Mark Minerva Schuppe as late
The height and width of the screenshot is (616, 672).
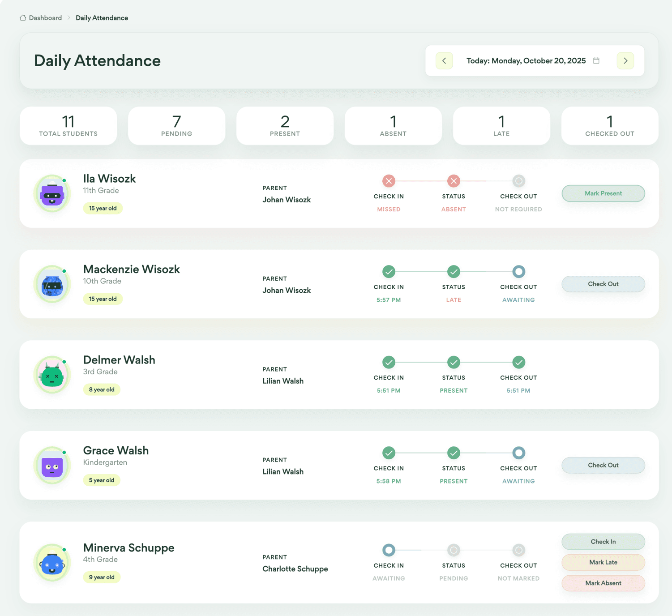603,562
